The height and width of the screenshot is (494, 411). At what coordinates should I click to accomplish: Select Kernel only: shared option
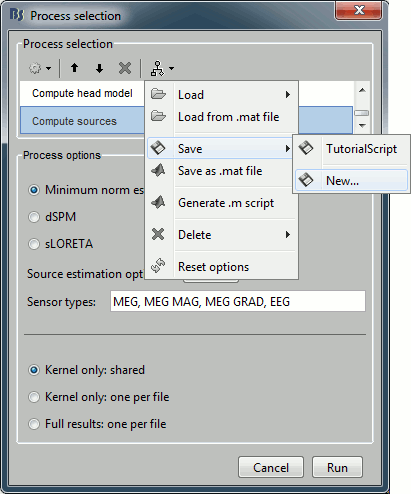[x=34, y=370]
